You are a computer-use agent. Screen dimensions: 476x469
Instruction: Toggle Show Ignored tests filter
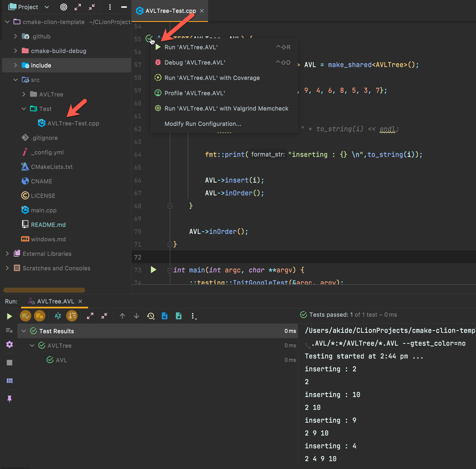point(39,316)
